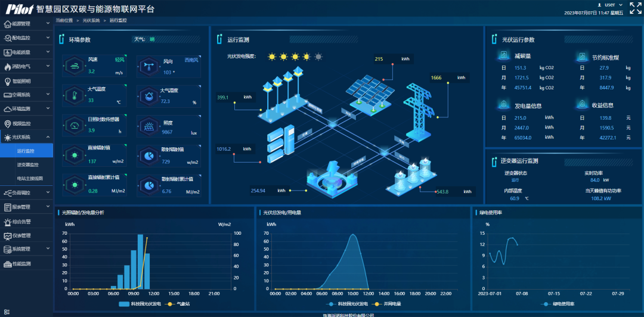Click the sidebar collapse icon at the bottom

[x=6, y=312]
